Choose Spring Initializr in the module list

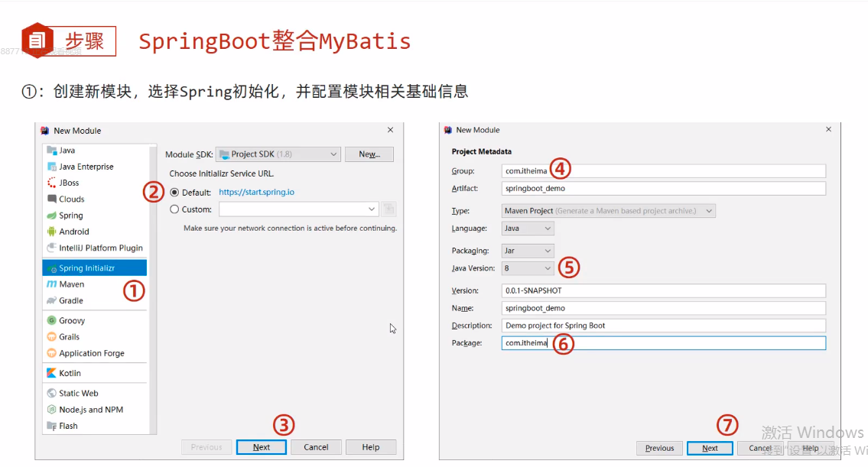click(x=95, y=268)
